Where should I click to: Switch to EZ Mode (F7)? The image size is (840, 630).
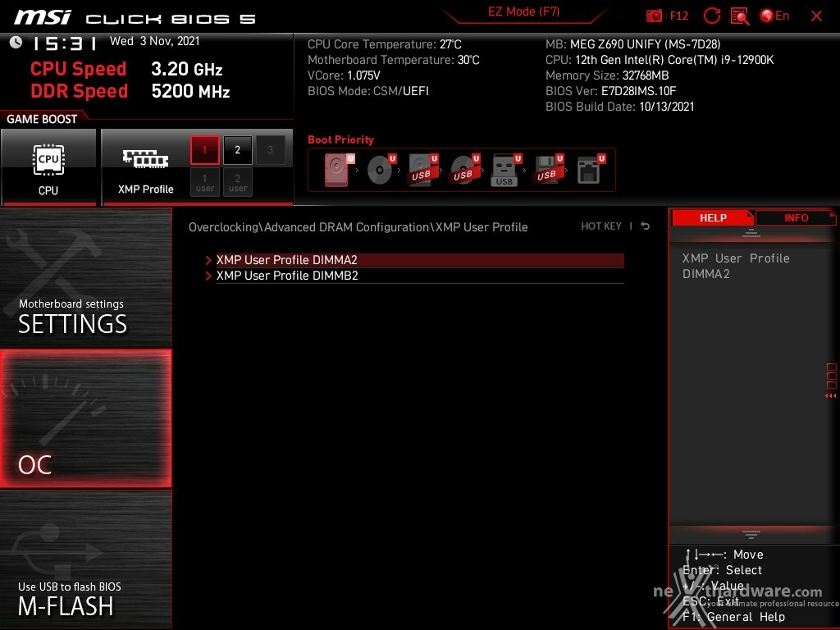523,12
